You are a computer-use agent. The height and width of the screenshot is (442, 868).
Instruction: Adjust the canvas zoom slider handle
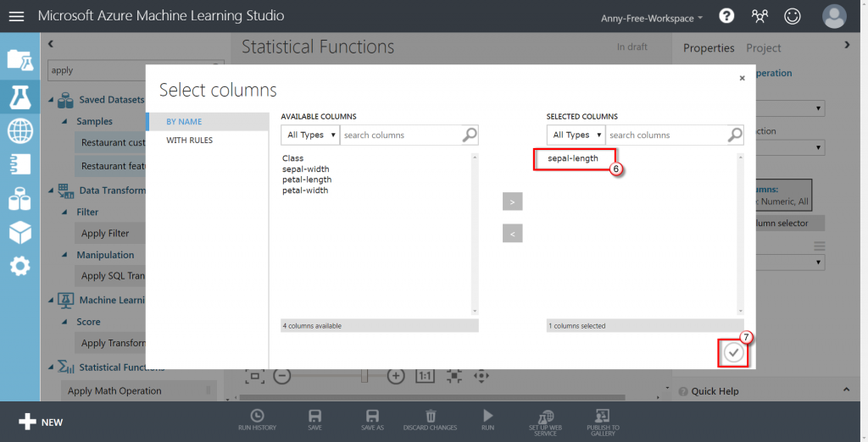pyautogui.click(x=364, y=376)
